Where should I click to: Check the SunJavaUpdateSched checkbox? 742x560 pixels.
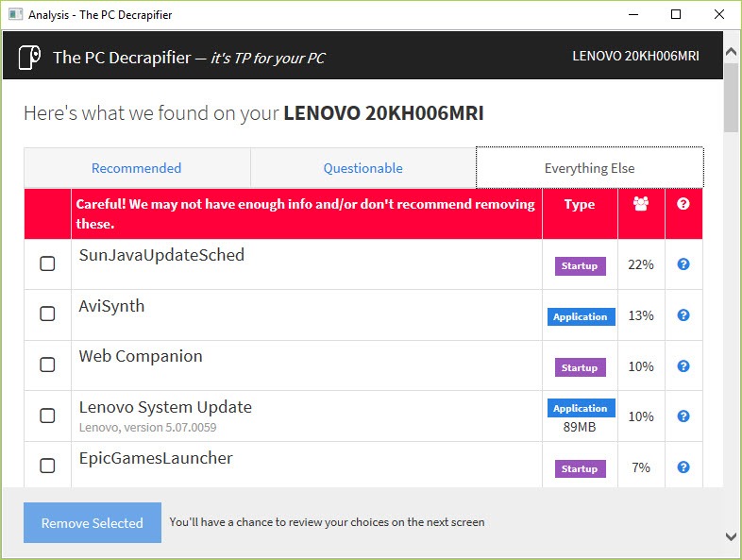pyautogui.click(x=47, y=263)
